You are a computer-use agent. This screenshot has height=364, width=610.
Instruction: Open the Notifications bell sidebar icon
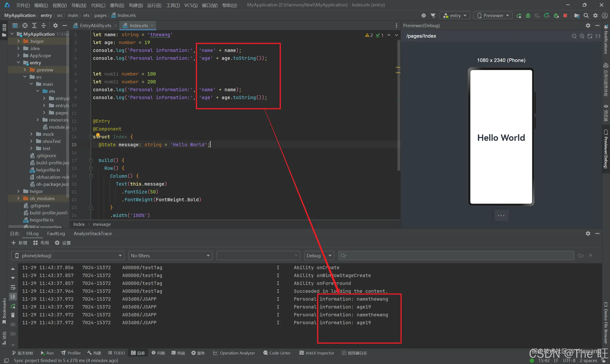coord(606,27)
